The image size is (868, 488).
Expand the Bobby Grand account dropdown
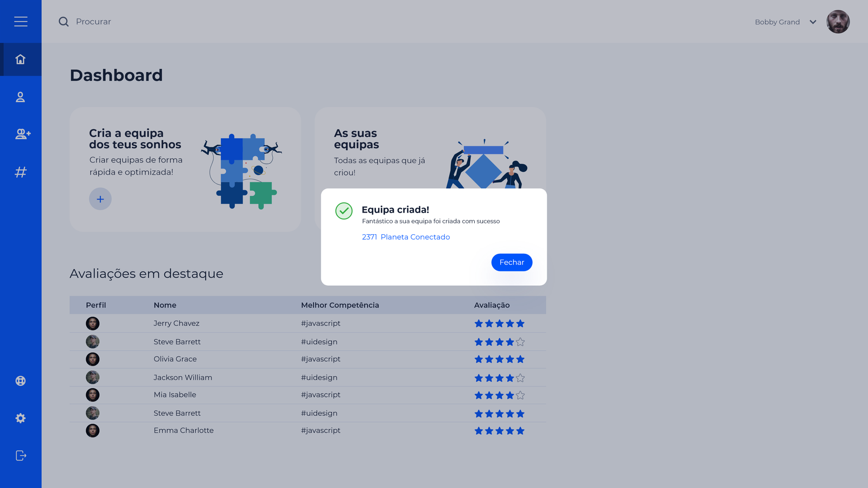813,22
